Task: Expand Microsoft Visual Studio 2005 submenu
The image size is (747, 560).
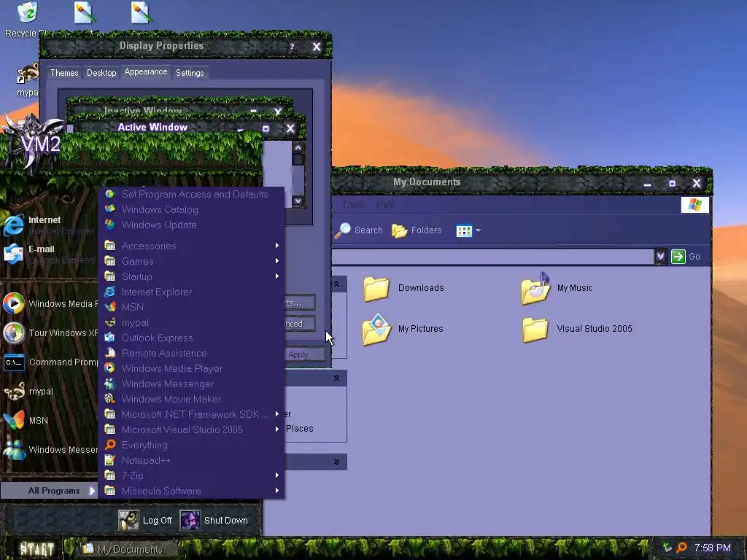Action: pyautogui.click(x=191, y=429)
